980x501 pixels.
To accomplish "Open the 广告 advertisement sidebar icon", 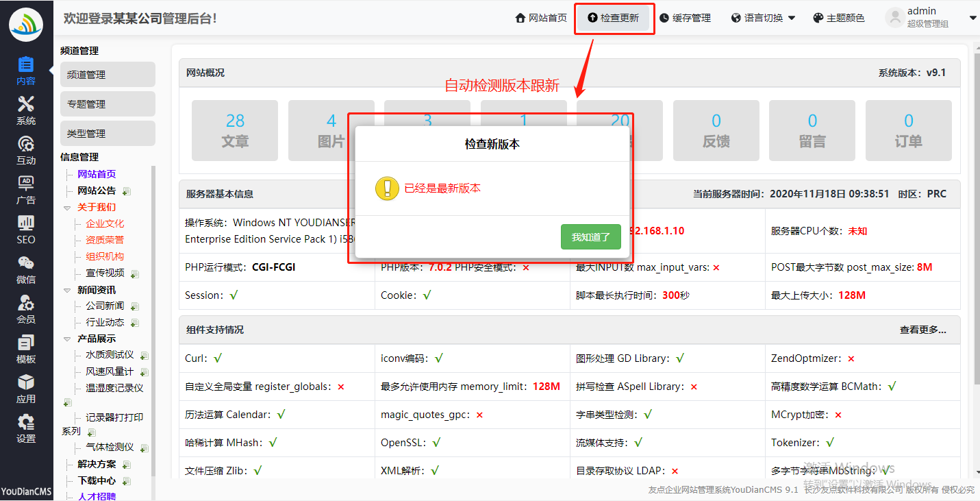I will pyautogui.click(x=26, y=190).
